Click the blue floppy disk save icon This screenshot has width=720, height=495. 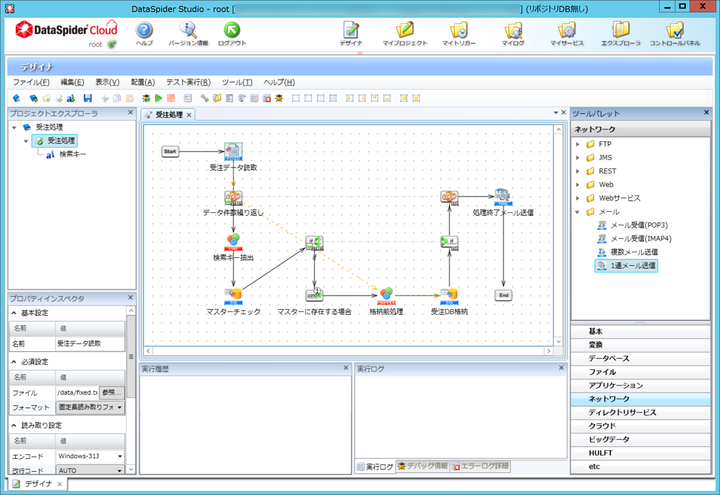pos(88,98)
